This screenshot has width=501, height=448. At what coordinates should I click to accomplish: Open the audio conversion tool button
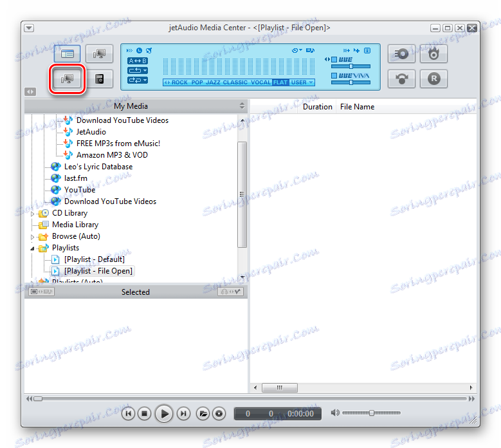401,79
